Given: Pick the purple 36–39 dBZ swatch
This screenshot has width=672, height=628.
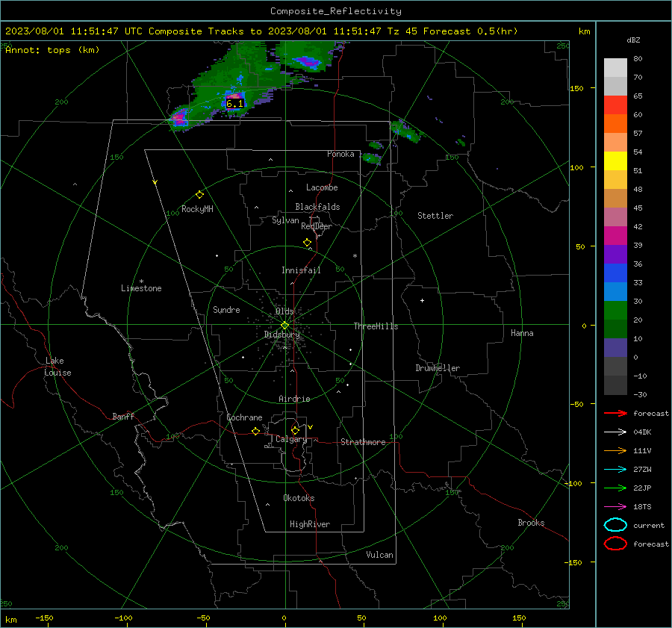Looking at the screenshot, I should pos(615,254).
